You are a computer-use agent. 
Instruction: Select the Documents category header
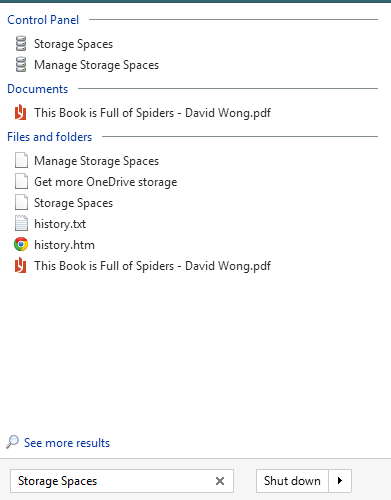37,89
